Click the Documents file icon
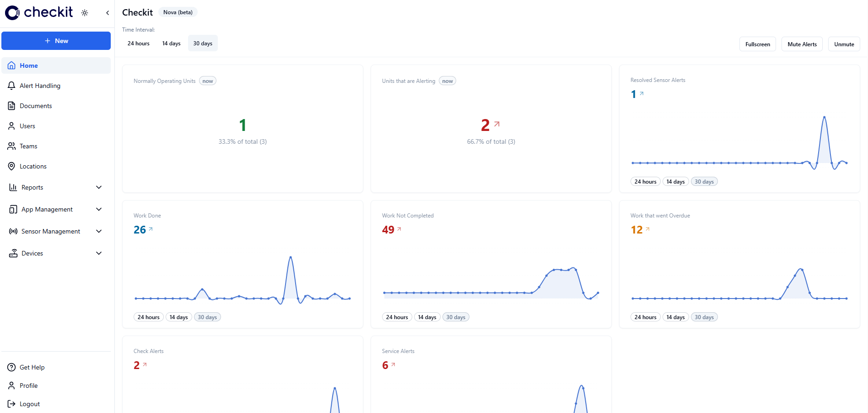The image size is (868, 413). pos(11,106)
